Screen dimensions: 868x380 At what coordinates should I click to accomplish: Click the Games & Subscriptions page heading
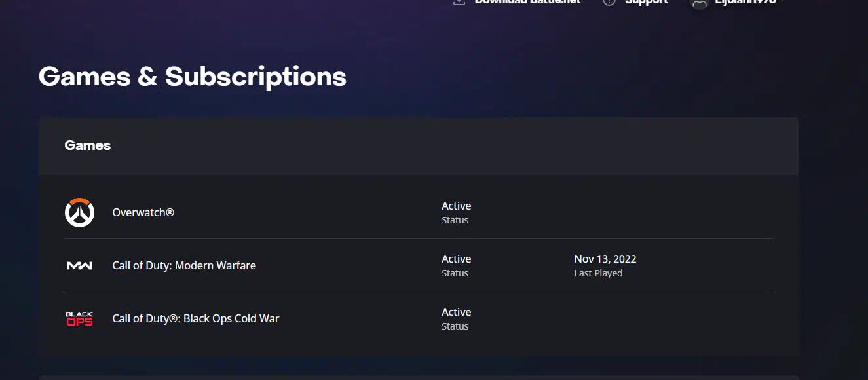[193, 77]
